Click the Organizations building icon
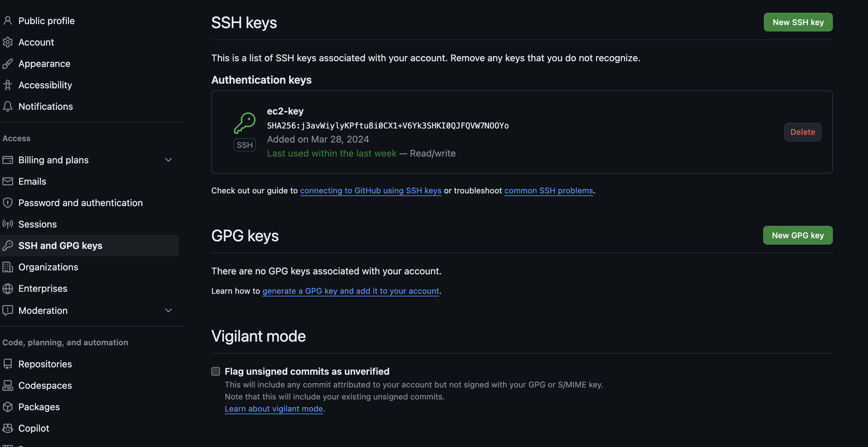The height and width of the screenshot is (447, 868). point(8,267)
